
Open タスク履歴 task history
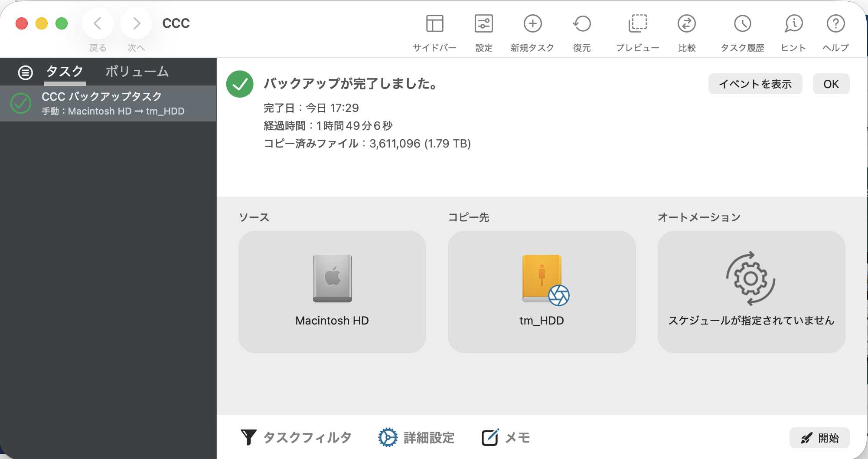click(x=742, y=24)
